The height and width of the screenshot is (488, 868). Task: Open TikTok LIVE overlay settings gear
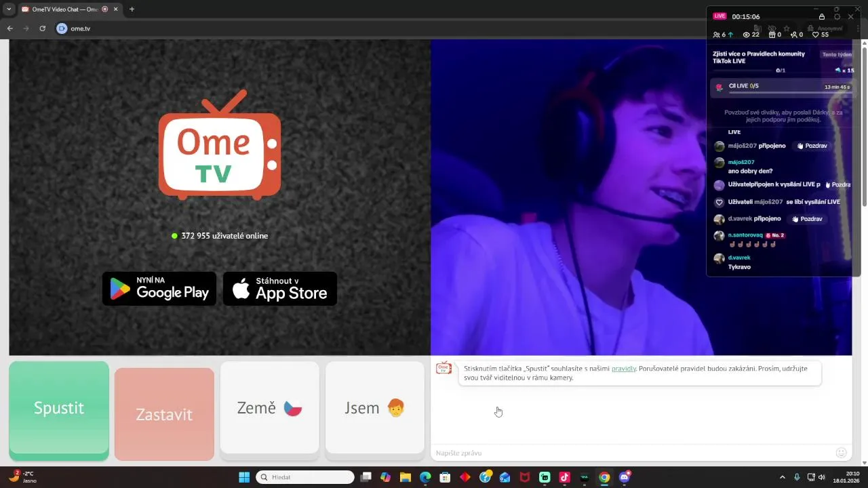click(837, 17)
